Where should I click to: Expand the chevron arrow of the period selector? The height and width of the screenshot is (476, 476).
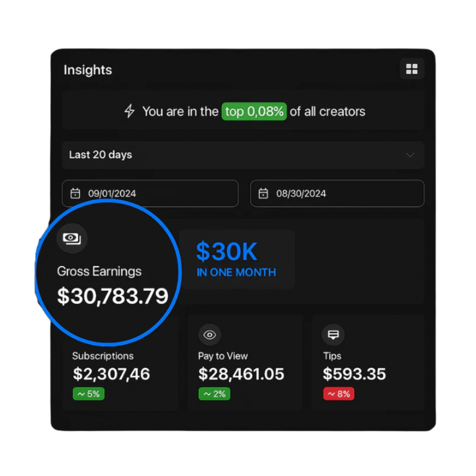(x=410, y=155)
